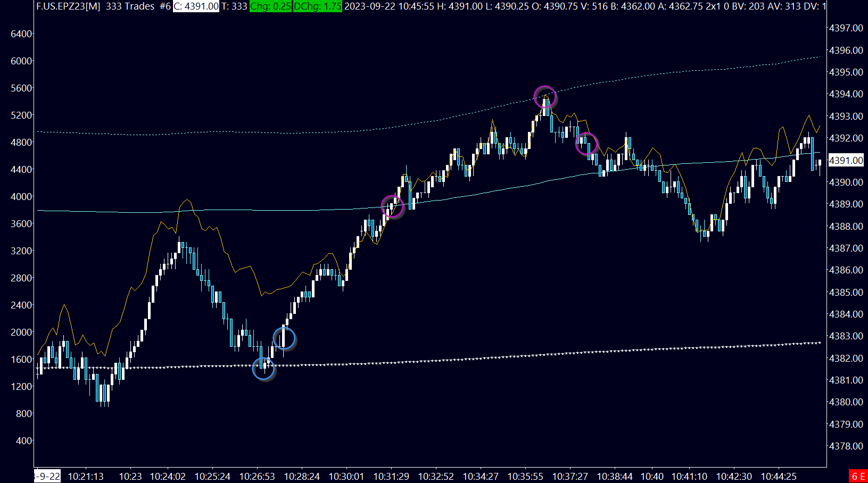
Task: Click the 4387.00 price scale label
Action: click(846, 248)
